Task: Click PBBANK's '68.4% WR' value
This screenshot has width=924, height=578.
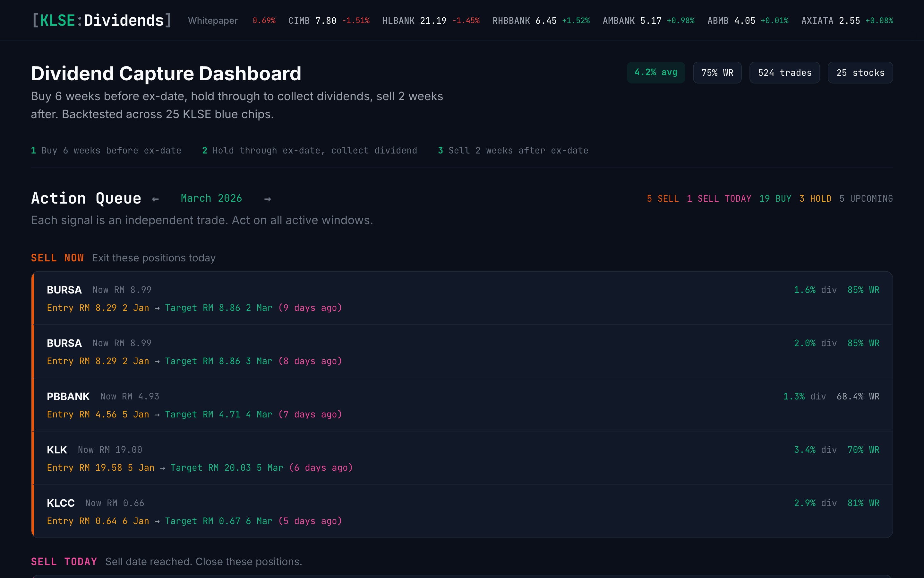Action: [858, 397]
